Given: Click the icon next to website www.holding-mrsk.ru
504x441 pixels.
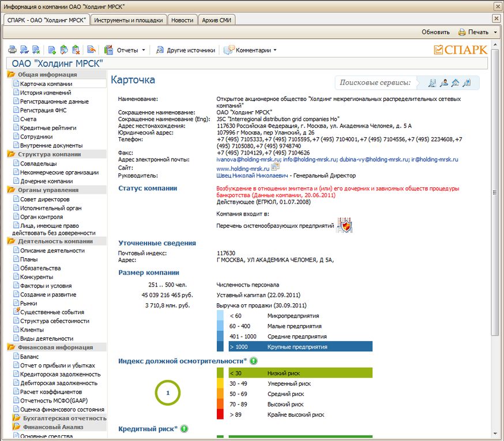Looking at the screenshot, I should tap(275, 168).
